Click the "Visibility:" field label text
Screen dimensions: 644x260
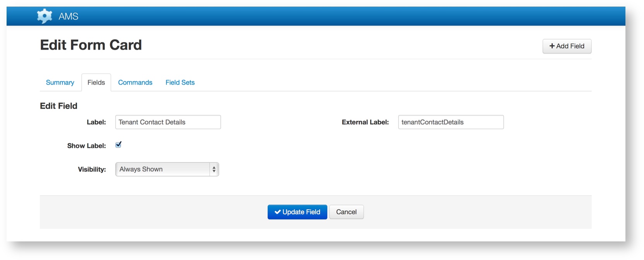[92, 169]
